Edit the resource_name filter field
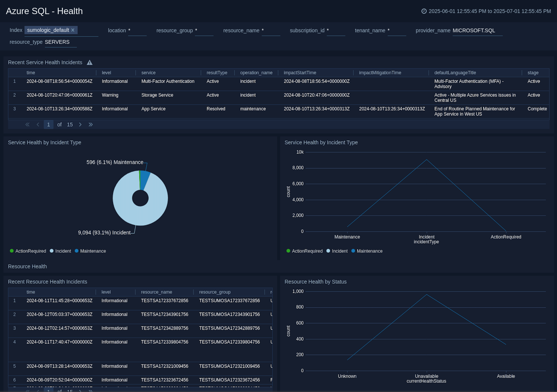Viewport: 557px width, 392px height. pos(271,30)
